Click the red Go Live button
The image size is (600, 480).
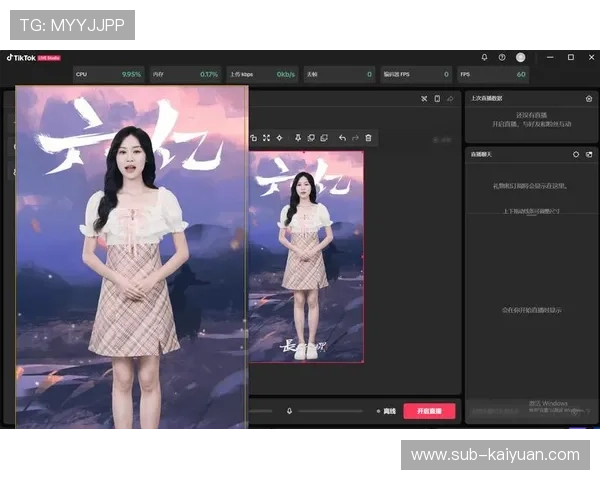[429, 411]
